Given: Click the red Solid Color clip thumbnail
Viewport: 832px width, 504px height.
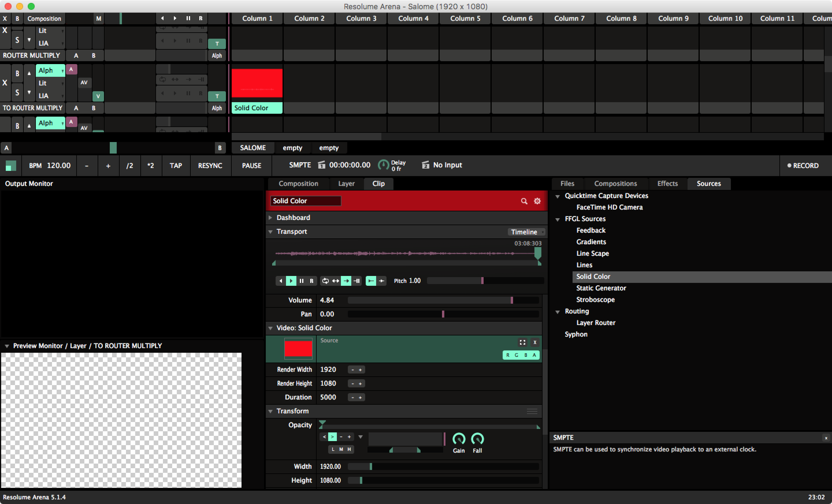Looking at the screenshot, I should tap(257, 83).
